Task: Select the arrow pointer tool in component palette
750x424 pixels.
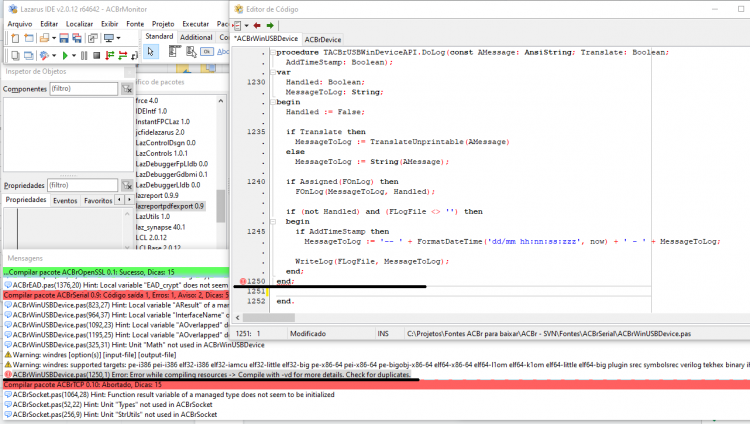Action: click(x=151, y=52)
